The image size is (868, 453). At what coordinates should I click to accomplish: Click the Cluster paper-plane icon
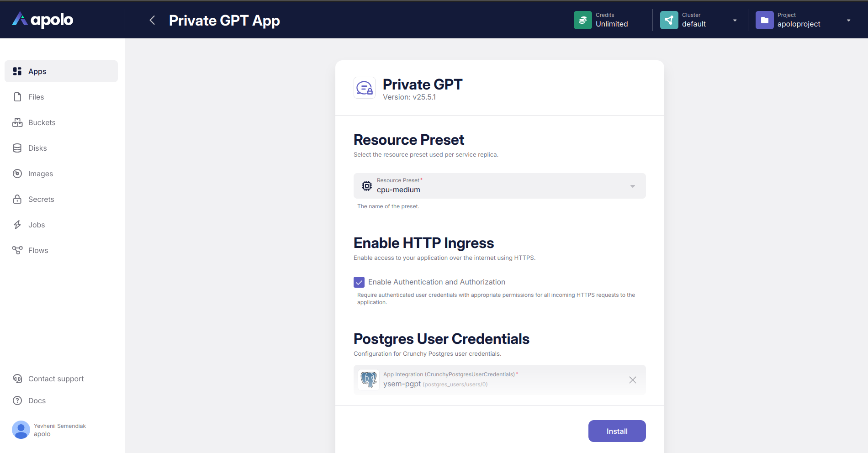(x=669, y=20)
